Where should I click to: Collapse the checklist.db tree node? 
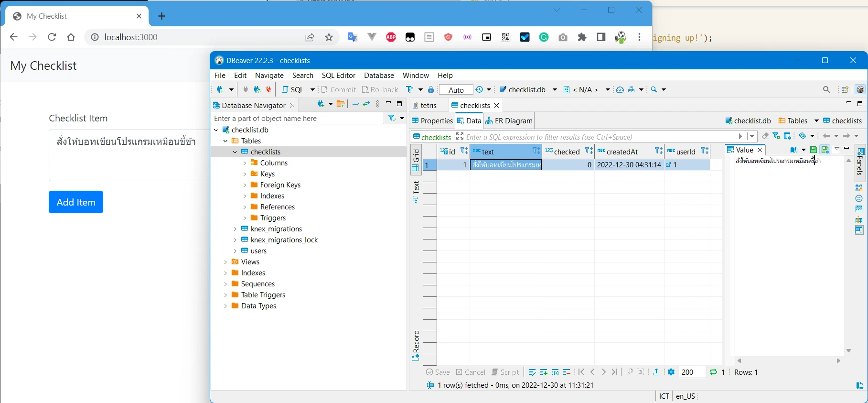[216, 130]
